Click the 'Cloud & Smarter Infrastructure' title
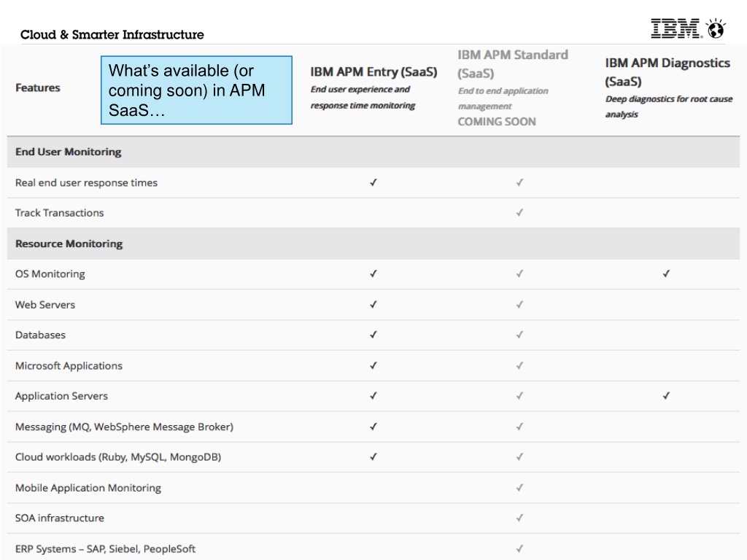 tap(112, 35)
